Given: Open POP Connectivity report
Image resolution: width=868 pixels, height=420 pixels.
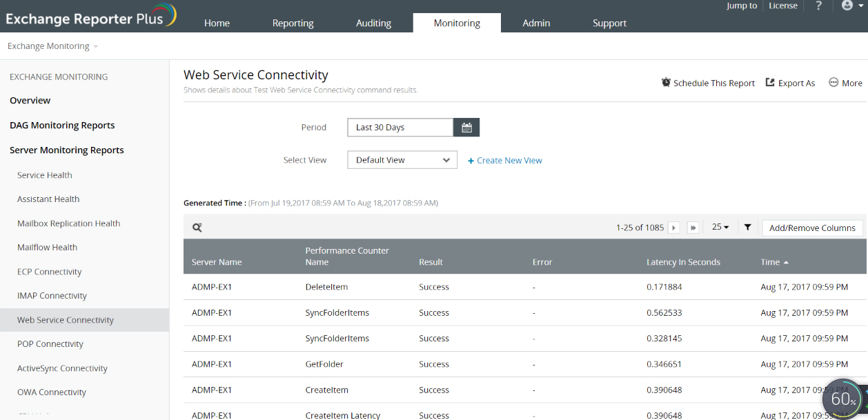Looking at the screenshot, I should click(x=50, y=343).
